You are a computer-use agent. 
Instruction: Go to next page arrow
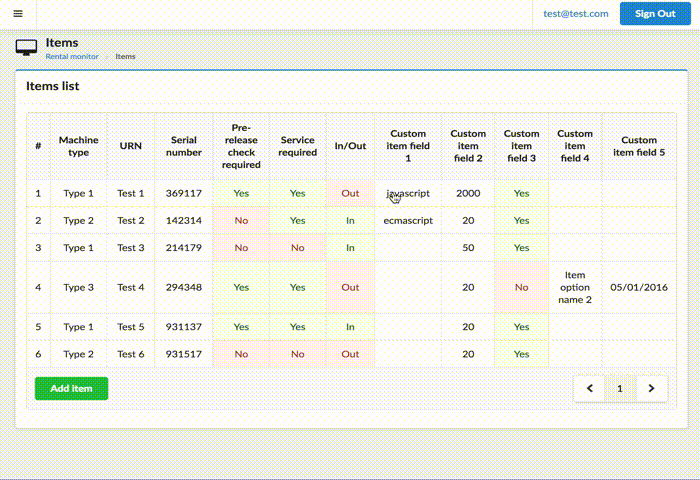pyautogui.click(x=651, y=388)
